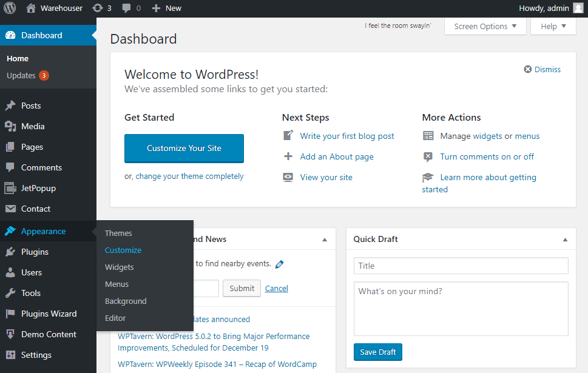Screen dimensions: 588x373
Task: Click the Customize Your Site button
Action: (184, 149)
